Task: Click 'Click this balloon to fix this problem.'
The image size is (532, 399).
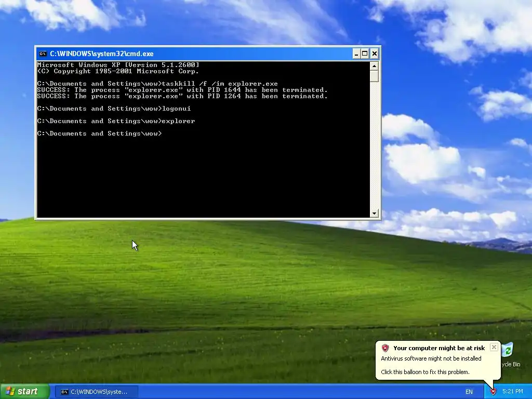Action: (425, 372)
